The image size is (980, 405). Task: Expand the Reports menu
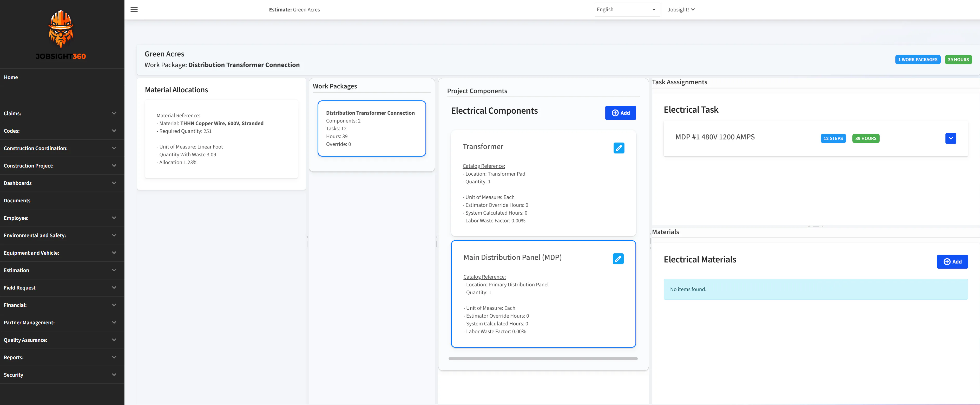[x=62, y=357]
